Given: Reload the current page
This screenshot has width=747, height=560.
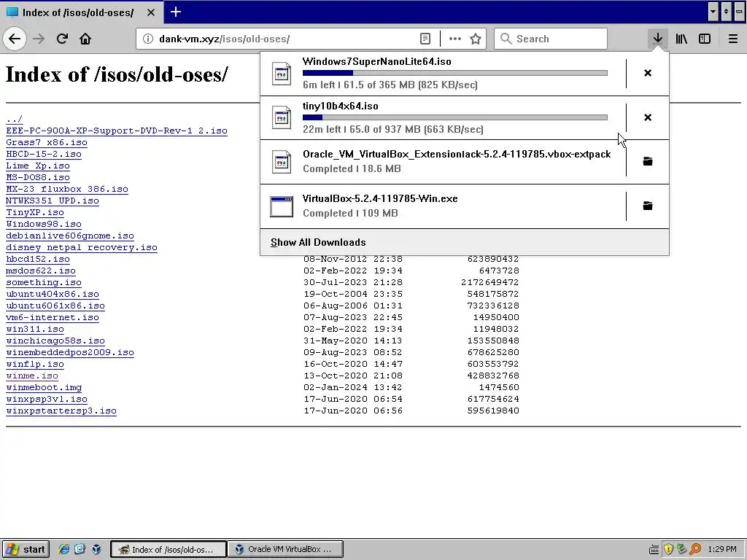Looking at the screenshot, I should pyautogui.click(x=62, y=39).
